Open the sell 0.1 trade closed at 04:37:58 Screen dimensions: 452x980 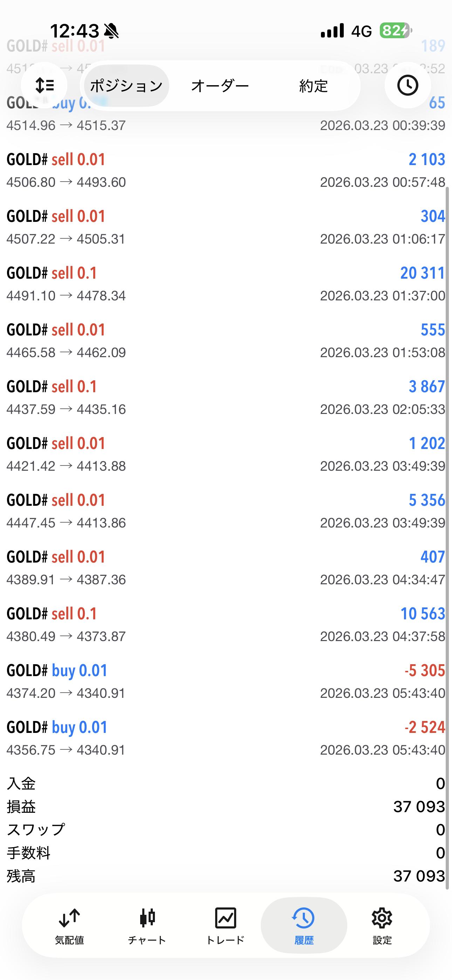226,625
